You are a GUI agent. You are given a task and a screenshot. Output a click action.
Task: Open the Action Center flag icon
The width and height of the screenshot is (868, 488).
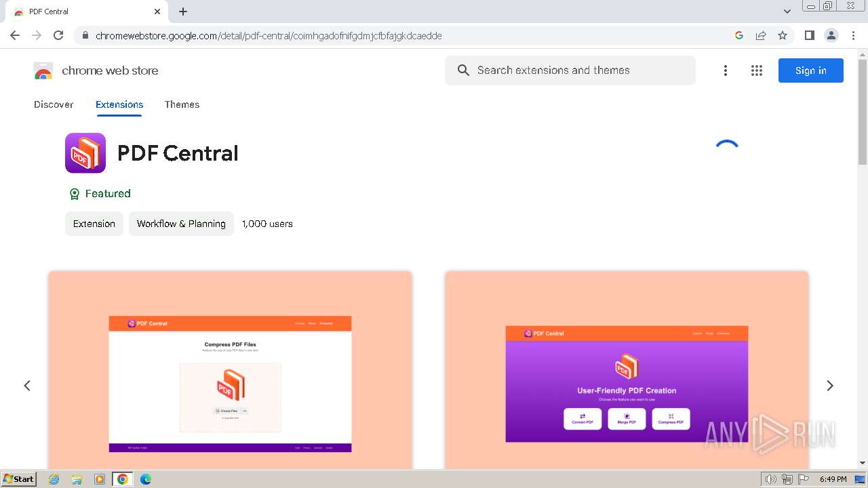[x=804, y=479]
